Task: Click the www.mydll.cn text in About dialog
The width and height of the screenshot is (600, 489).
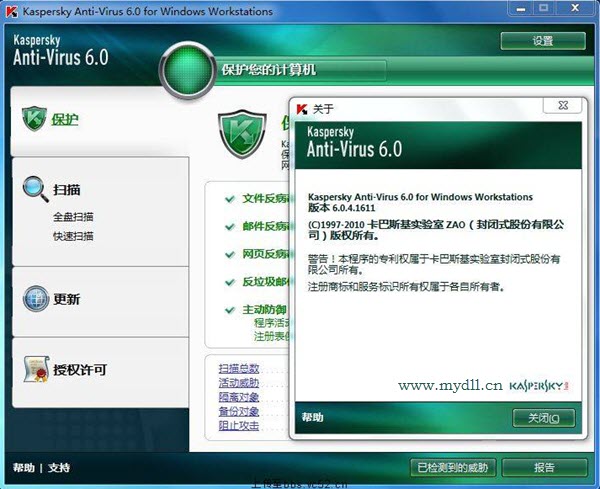Action: click(x=450, y=386)
